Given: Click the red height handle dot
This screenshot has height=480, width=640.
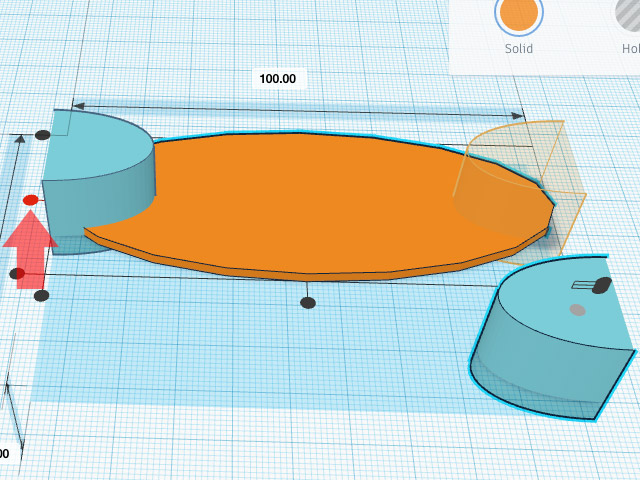Looking at the screenshot, I should [x=30, y=200].
